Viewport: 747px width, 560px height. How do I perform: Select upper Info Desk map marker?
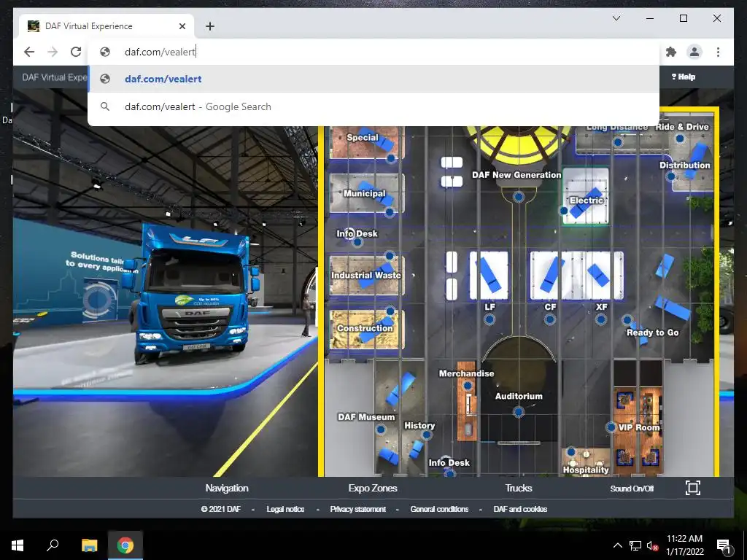[357, 242]
